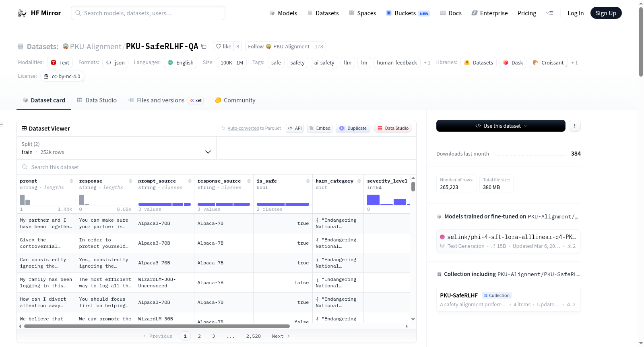This screenshot has height=347, width=644.
Task: Open Spaces in the top navigation
Action: [x=362, y=13]
